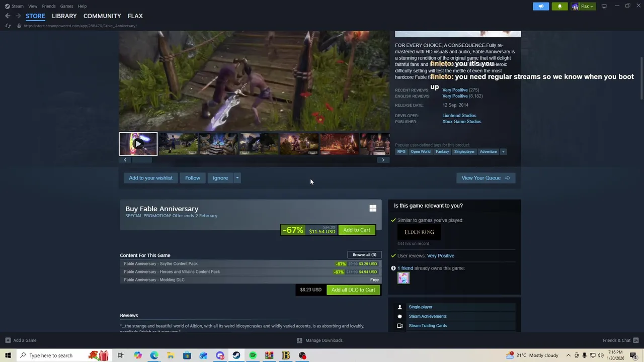This screenshot has width=644, height=362.
Task: Select the Singleplayer tag
Action: 464,151
